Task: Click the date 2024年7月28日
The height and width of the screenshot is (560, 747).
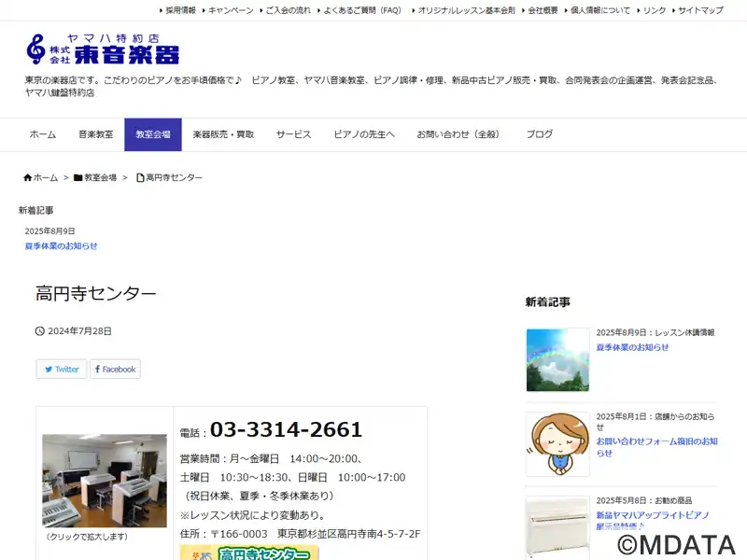Action: [x=80, y=331]
